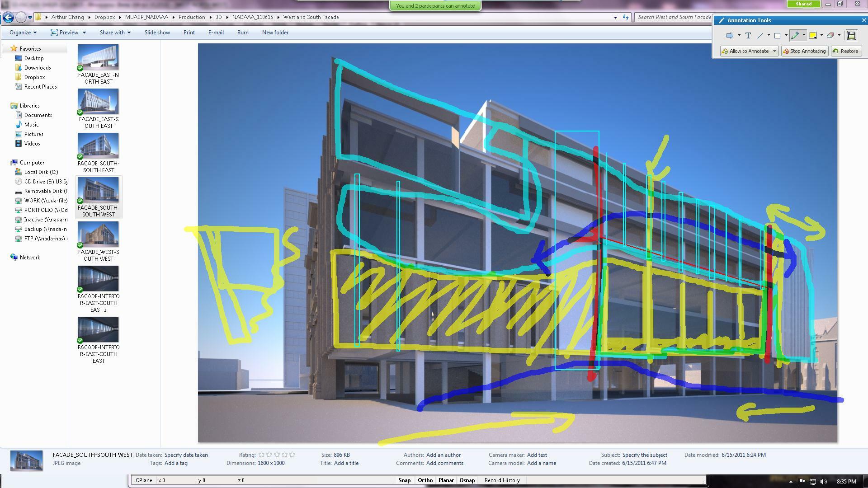Click the Search West and South Facade field
This screenshot has width=868, height=488.
pos(674,17)
